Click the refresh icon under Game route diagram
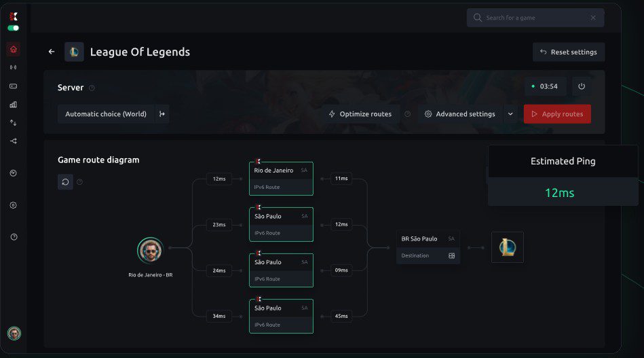Viewport: 644px width, 358px height. 65,181
